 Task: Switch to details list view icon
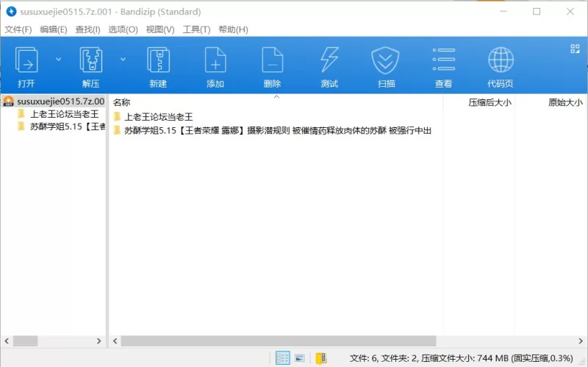[x=282, y=358]
